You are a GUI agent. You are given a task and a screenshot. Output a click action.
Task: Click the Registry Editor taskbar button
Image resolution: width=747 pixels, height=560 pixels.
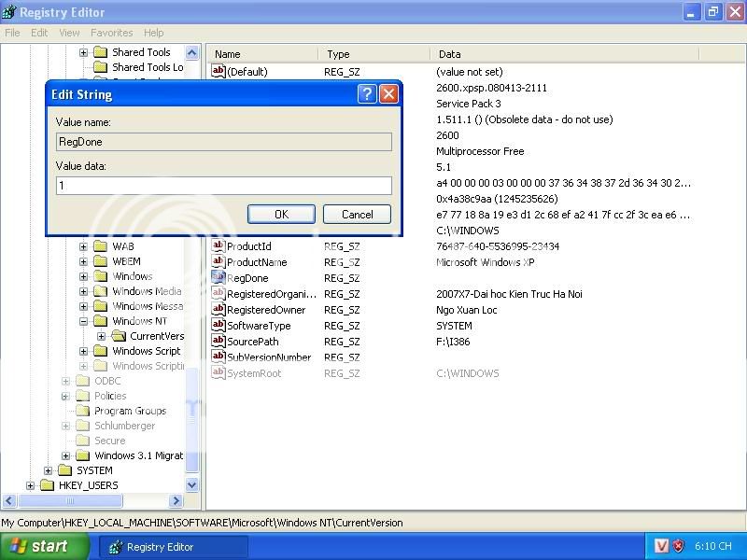174,547
